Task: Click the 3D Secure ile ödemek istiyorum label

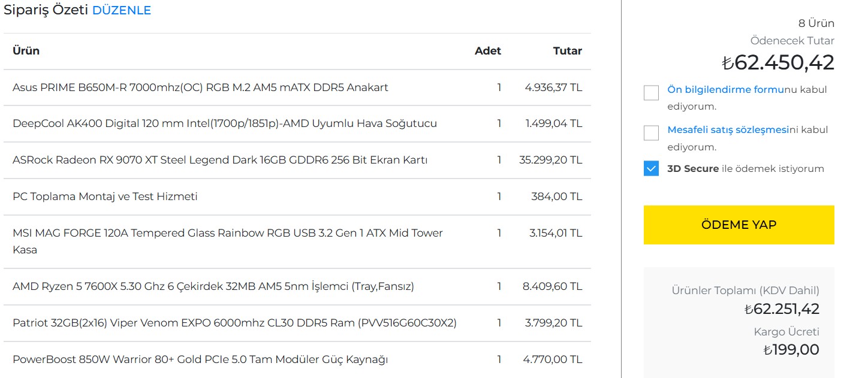Action: [746, 169]
